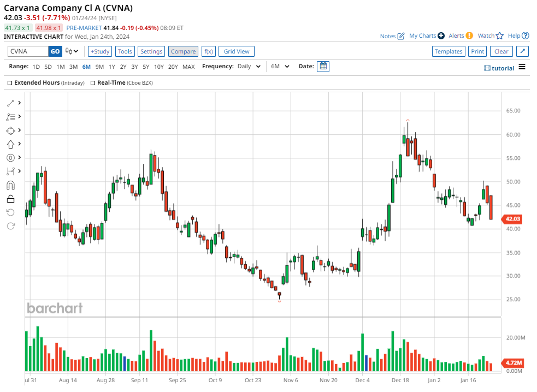
Task: Switch to Grid View
Action: (237, 51)
